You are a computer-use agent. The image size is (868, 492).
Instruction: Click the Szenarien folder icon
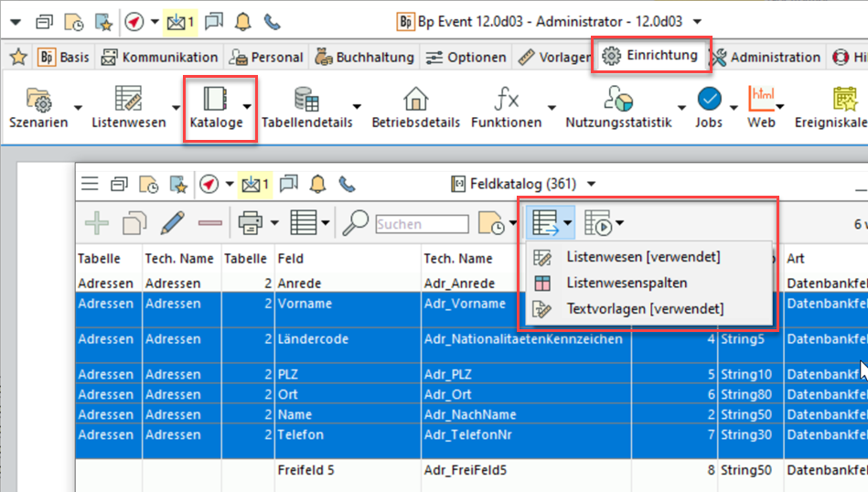38,99
